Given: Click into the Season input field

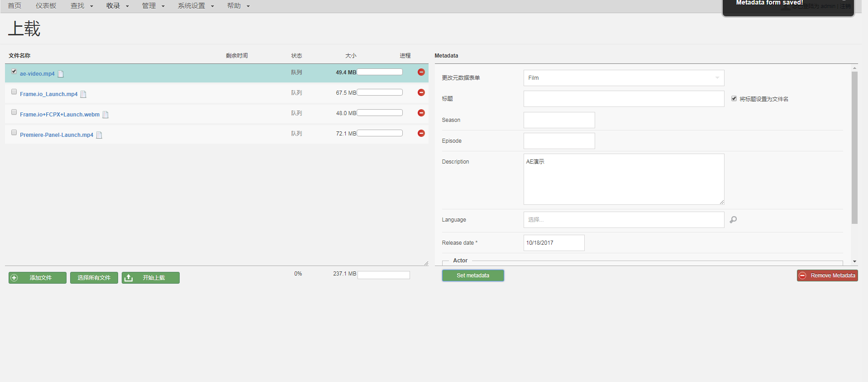Looking at the screenshot, I should point(559,120).
